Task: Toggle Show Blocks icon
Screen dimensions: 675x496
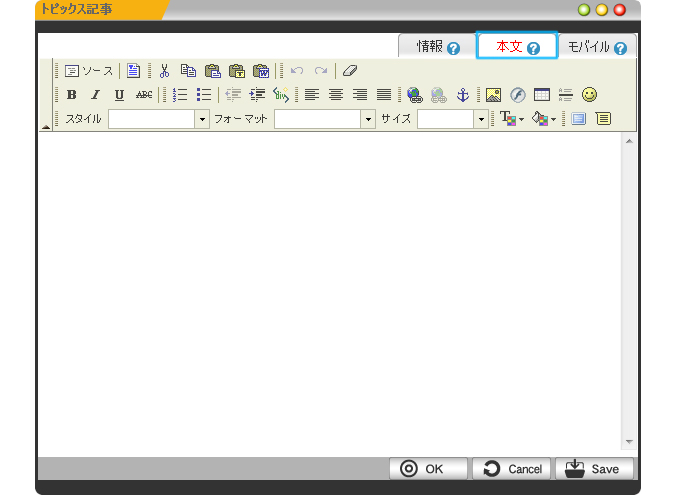Action: tap(603, 118)
